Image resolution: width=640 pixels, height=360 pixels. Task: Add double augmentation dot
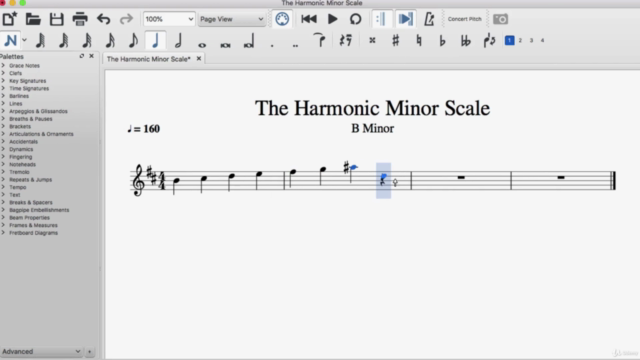(x=295, y=45)
